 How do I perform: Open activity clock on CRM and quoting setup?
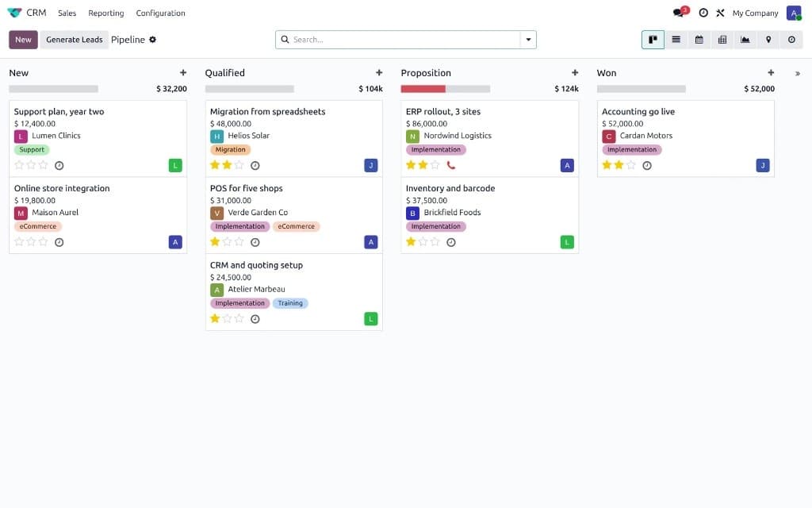click(x=255, y=319)
